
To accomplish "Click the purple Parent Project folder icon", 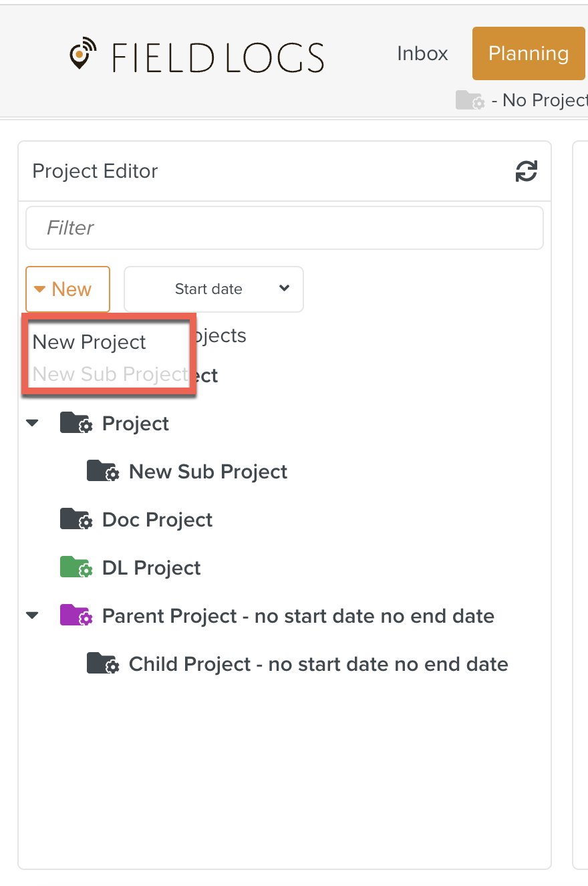I will [x=76, y=616].
